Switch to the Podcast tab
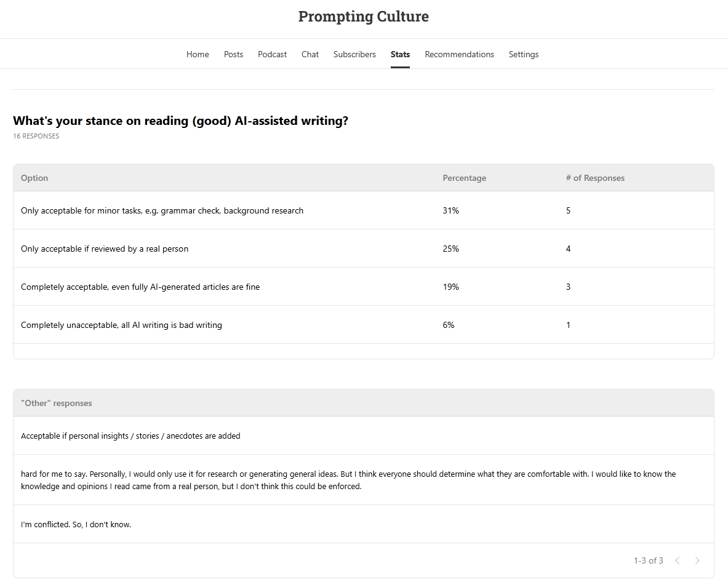 coord(272,54)
